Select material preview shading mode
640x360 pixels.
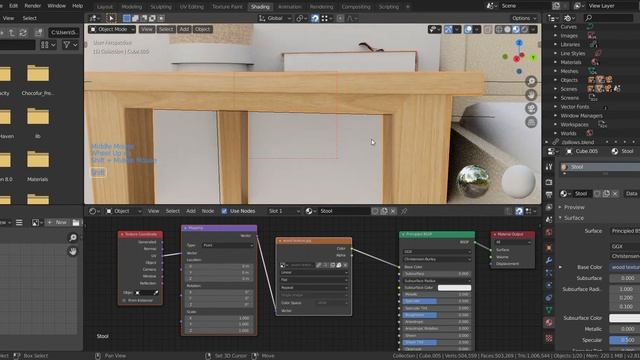click(x=516, y=29)
